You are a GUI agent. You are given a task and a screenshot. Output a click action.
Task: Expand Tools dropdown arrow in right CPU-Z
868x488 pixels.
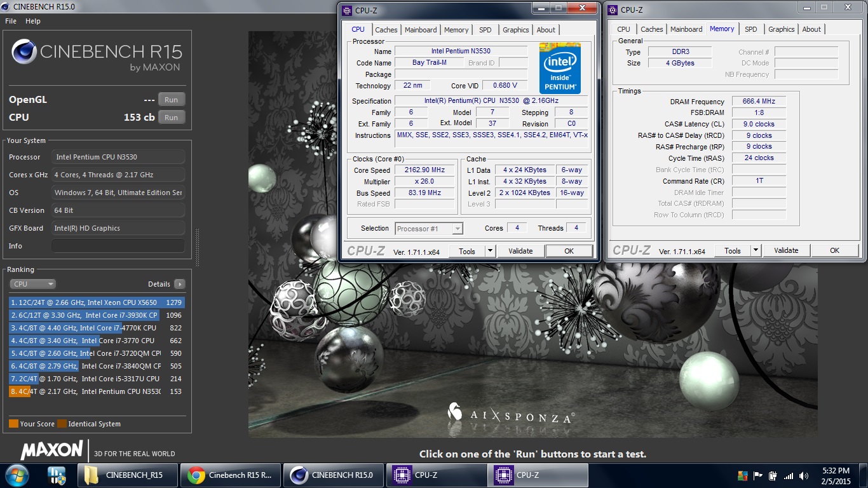click(x=756, y=250)
